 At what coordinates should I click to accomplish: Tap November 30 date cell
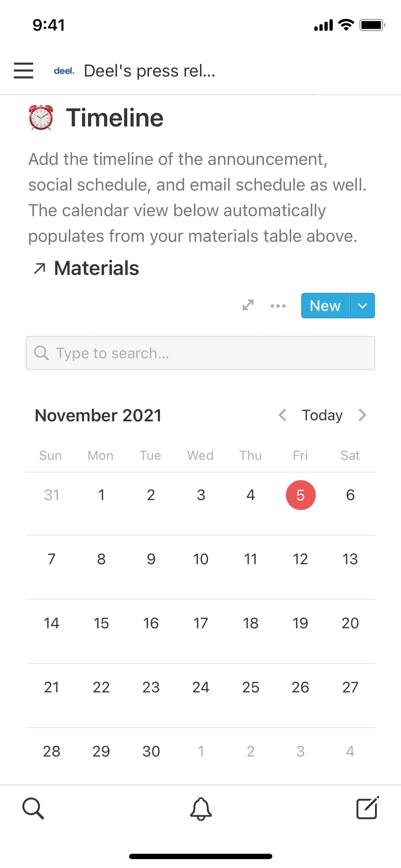[x=151, y=752]
